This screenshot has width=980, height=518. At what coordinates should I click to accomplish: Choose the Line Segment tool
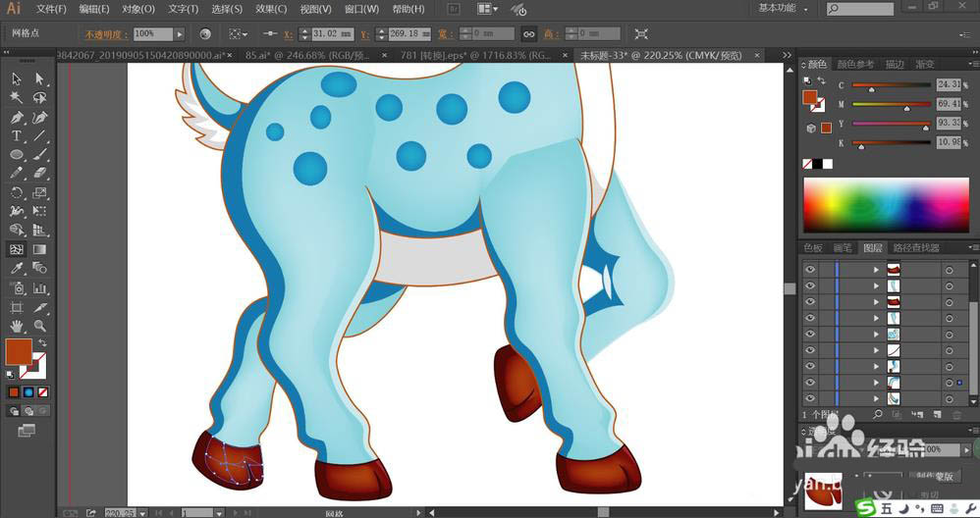39,135
